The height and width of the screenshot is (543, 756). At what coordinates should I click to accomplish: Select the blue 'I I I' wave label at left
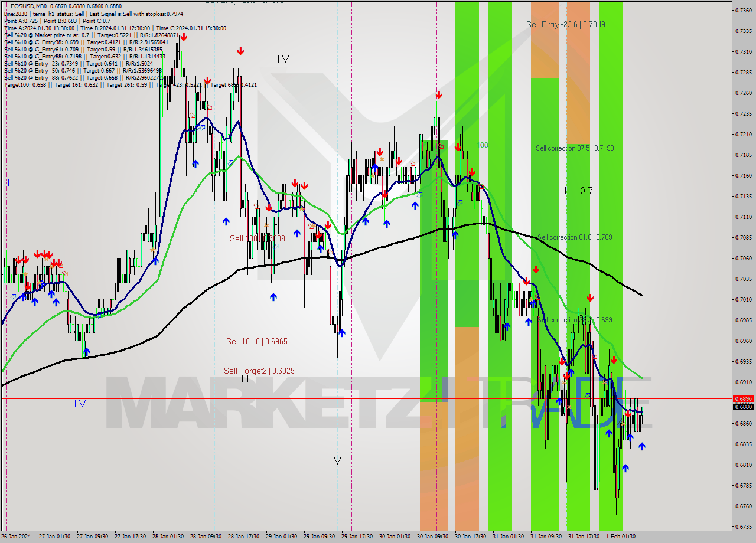point(14,182)
